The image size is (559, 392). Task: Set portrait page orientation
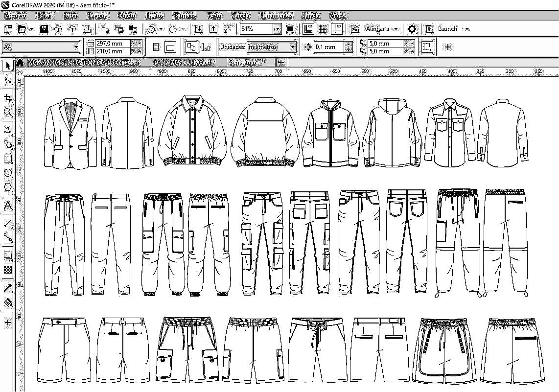[x=156, y=46]
